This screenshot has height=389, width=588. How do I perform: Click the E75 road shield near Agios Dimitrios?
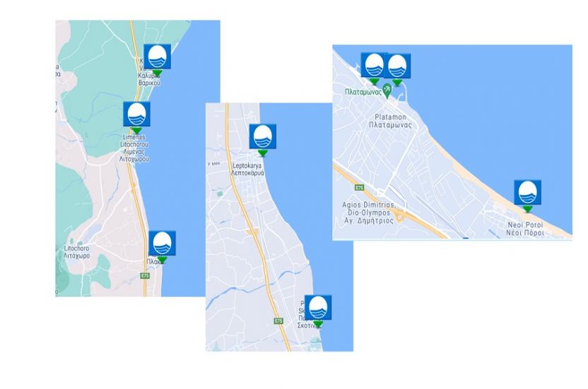coord(359,187)
